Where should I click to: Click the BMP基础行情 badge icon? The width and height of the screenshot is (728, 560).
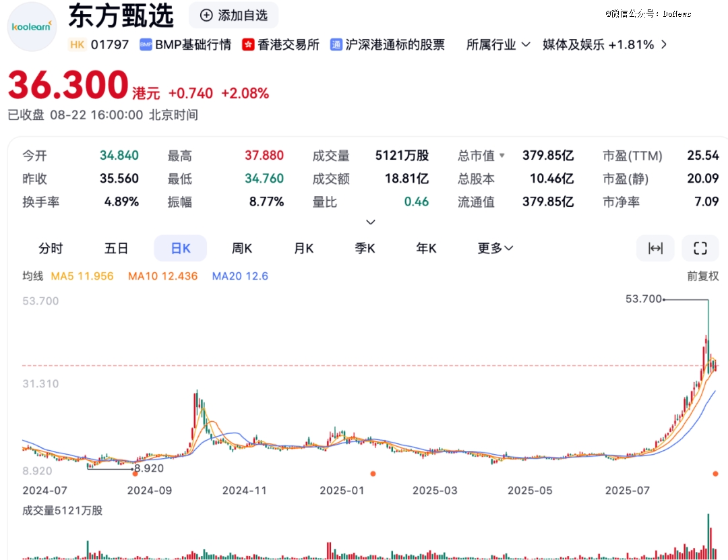(145, 44)
